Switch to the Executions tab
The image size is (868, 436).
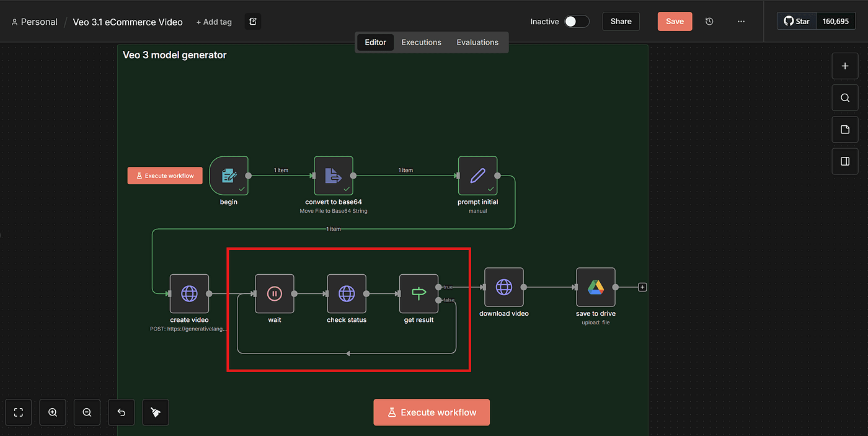pyautogui.click(x=421, y=42)
